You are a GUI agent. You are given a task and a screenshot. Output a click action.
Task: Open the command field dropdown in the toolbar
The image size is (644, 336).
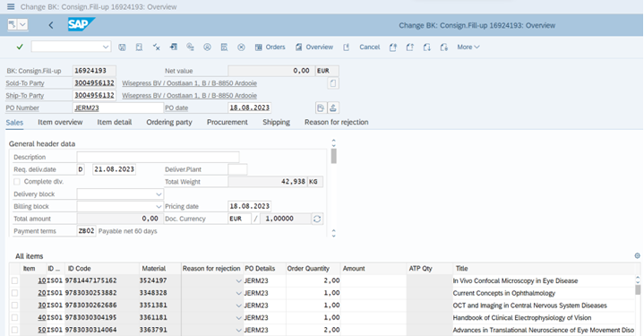tap(106, 47)
